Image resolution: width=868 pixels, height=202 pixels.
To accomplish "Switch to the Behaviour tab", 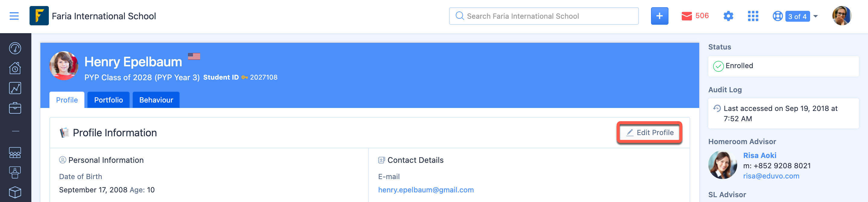I will pyautogui.click(x=156, y=100).
